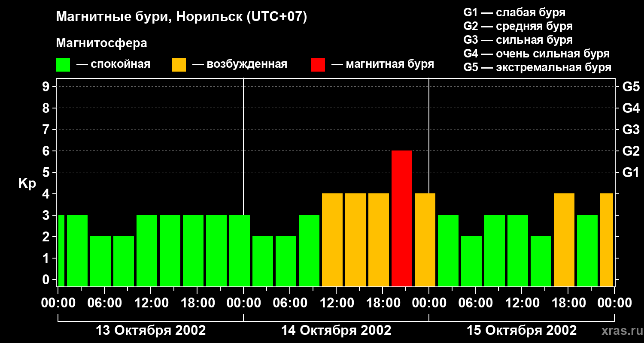Click the orange 'возбужденная' legend swatch

[179, 65]
